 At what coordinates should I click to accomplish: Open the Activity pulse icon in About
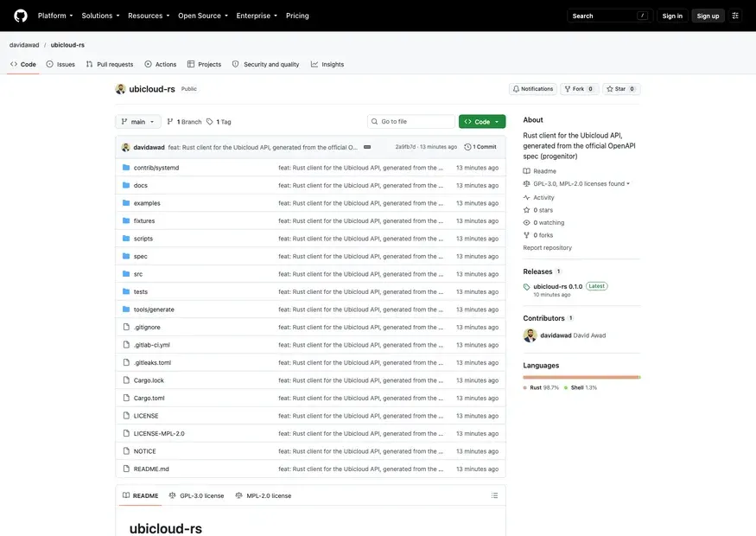point(526,197)
